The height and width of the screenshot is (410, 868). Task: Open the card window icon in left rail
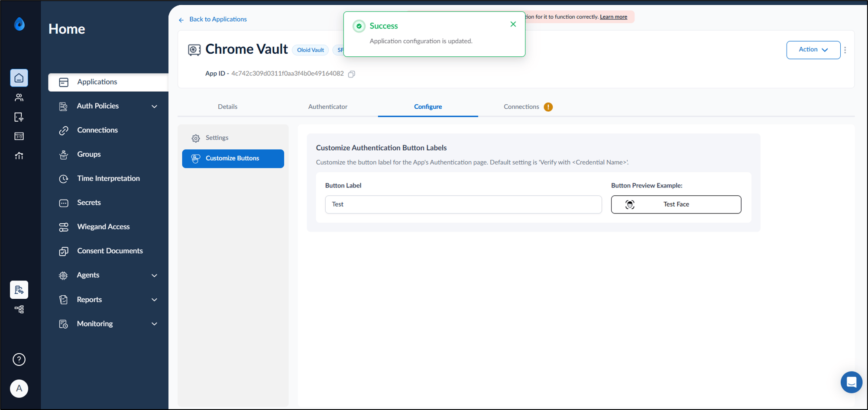pyautogui.click(x=19, y=136)
